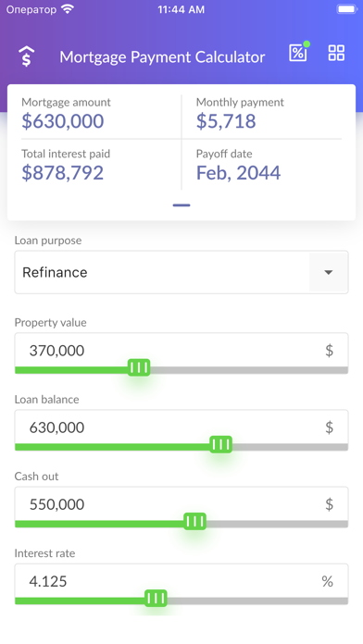Tap the Property value label
363x644 pixels.
pyautogui.click(x=51, y=322)
